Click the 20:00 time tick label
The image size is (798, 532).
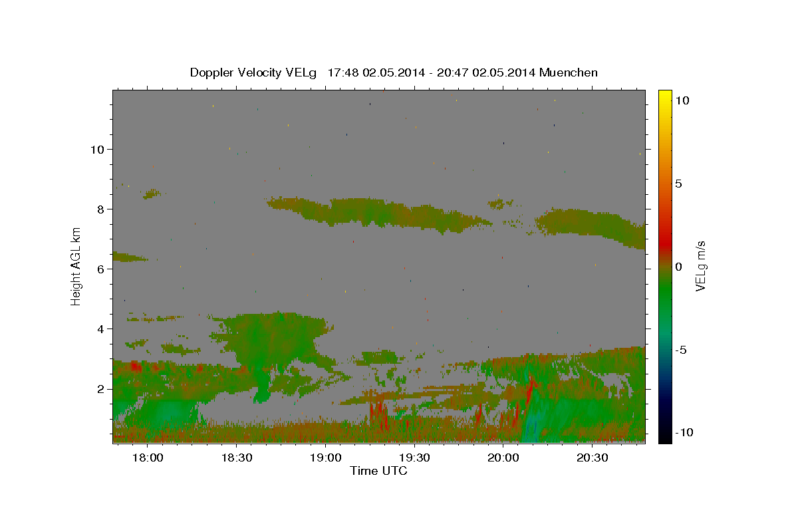click(503, 458)
